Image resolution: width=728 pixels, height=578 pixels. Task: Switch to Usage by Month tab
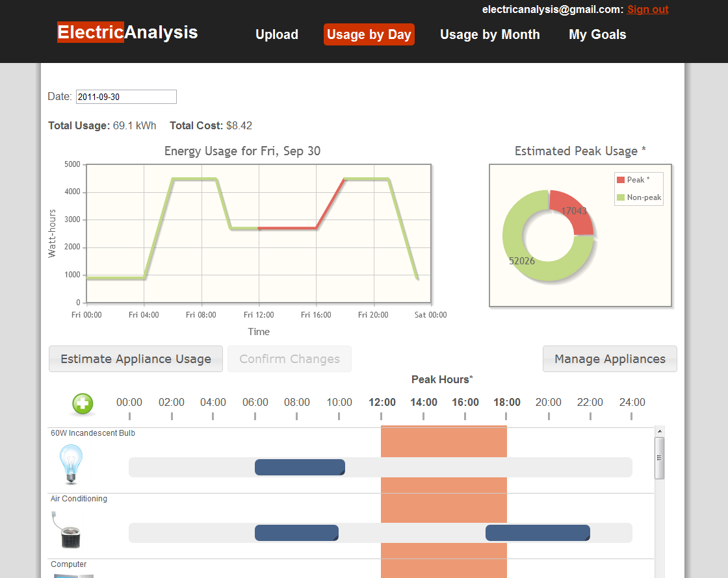click(x=490, y=35)
